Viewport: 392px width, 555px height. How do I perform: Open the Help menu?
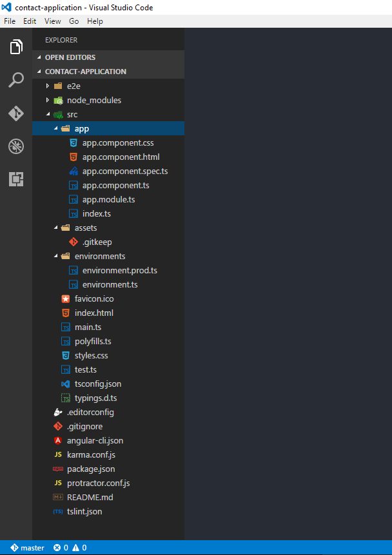(x=95, y=21)
